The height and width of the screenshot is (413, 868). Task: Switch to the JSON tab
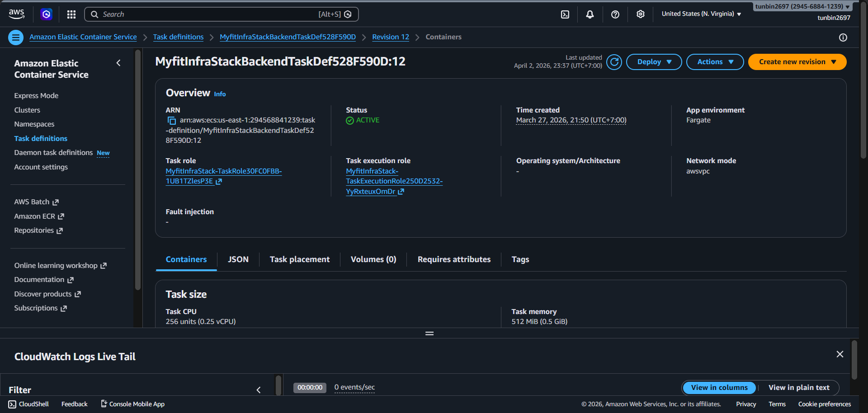[238, 259]
